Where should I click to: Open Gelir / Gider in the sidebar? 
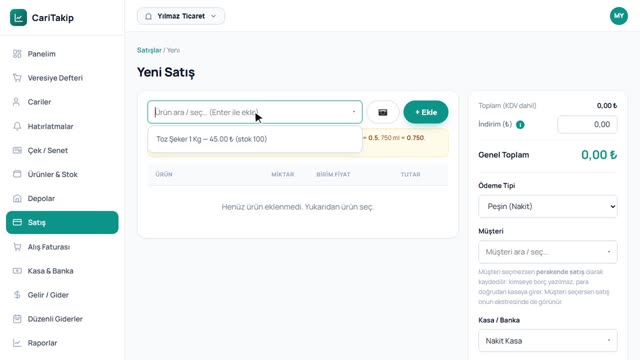(62, 295)
